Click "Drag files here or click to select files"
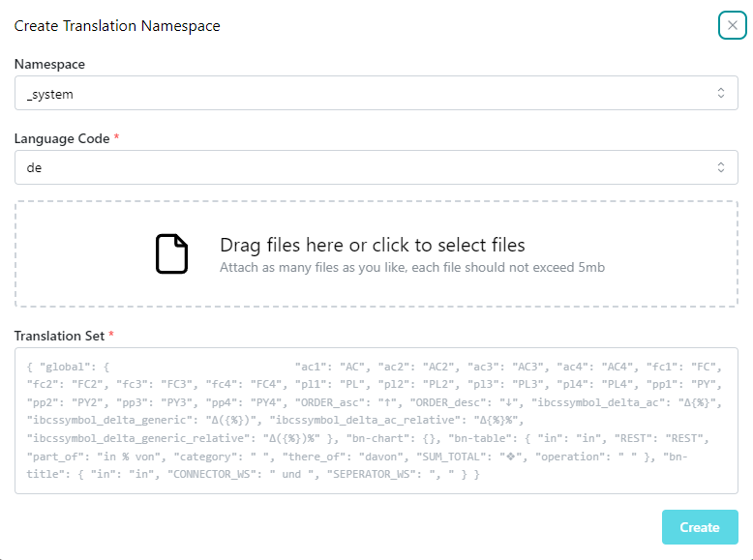This screenshot has width=753, height=560. [373, 245]
